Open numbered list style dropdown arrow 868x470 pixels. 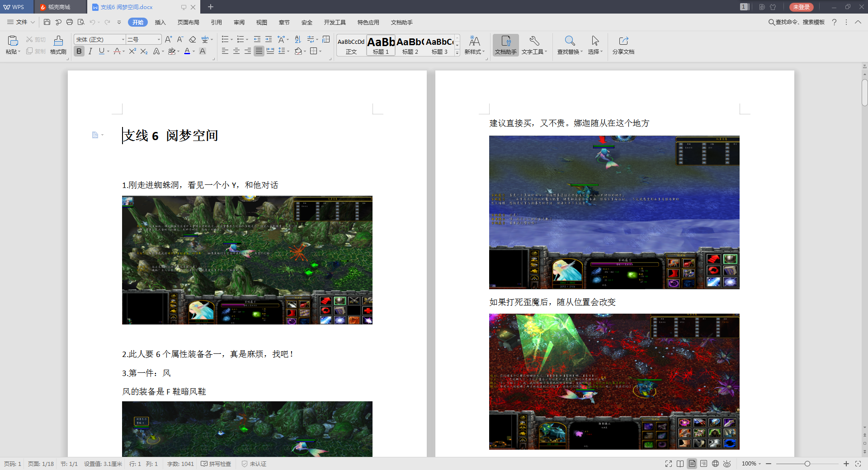point(247,40)
